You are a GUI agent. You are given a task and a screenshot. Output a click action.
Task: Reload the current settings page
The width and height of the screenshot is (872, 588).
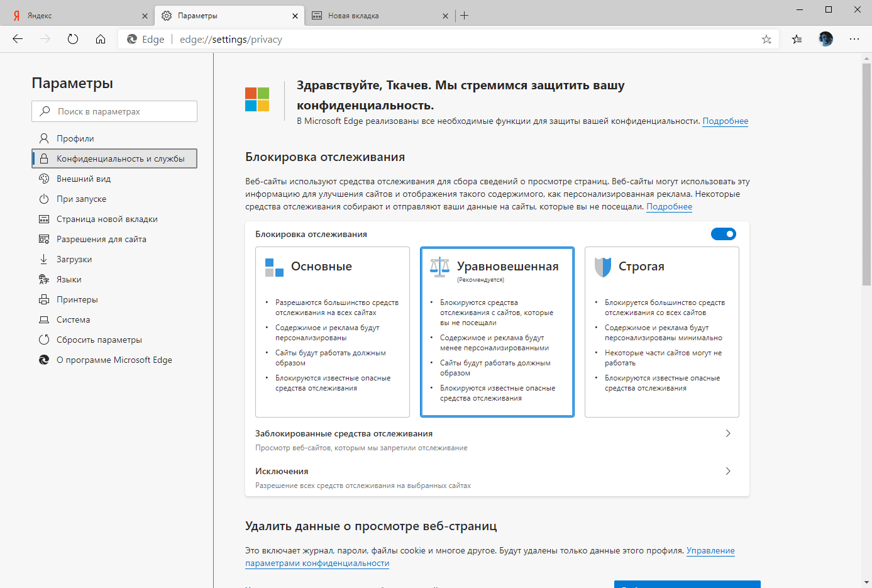(x=73, y=39)
